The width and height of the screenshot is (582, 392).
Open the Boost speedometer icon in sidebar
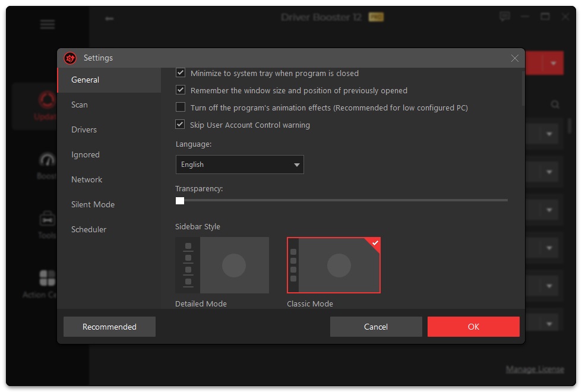point(47,160)
